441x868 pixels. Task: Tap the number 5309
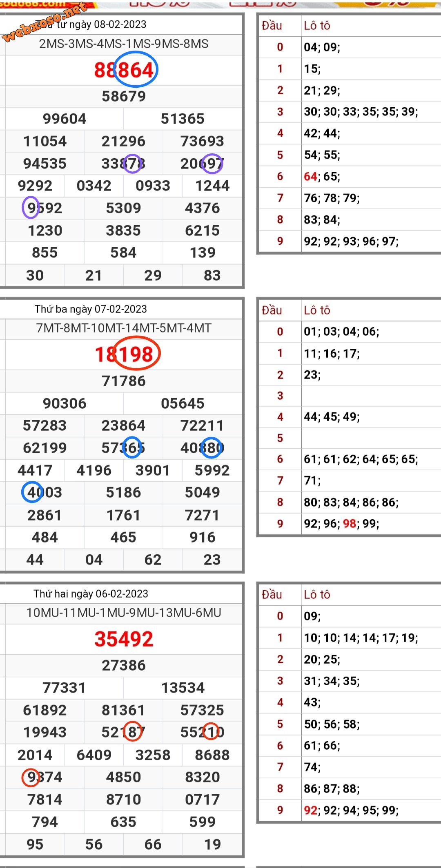(x=123, y=208)
